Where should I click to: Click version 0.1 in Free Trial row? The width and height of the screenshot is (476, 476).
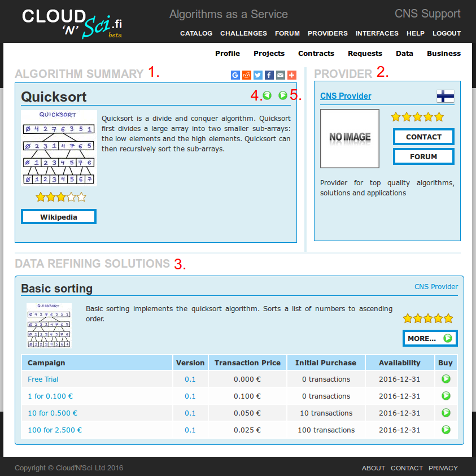coord(190,379)
